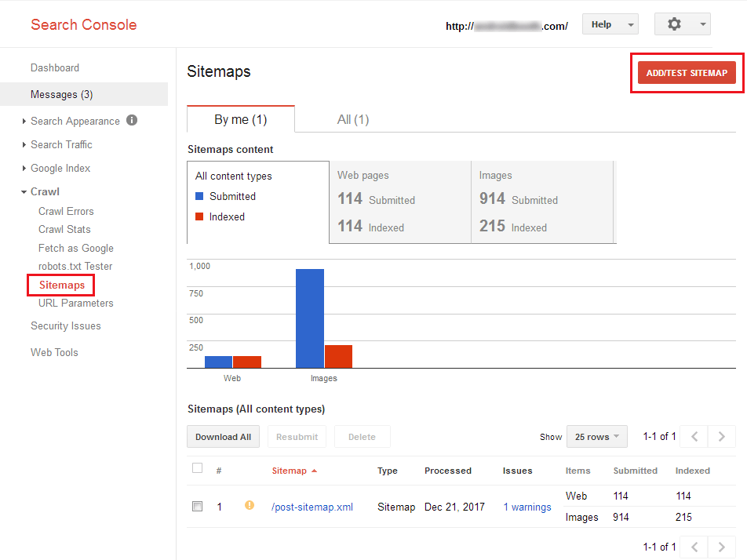
Task: Click the red Web indexed bar
Action: 247,362
